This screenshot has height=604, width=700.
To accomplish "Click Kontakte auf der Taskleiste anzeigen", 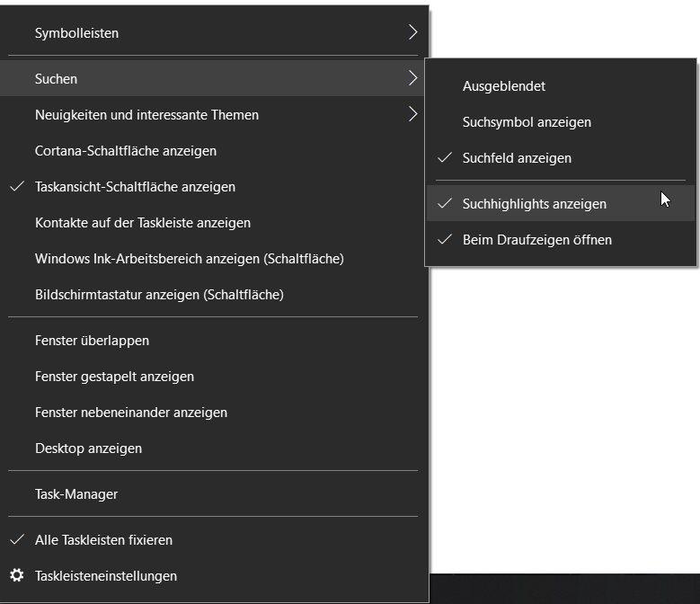I will 213,223.
